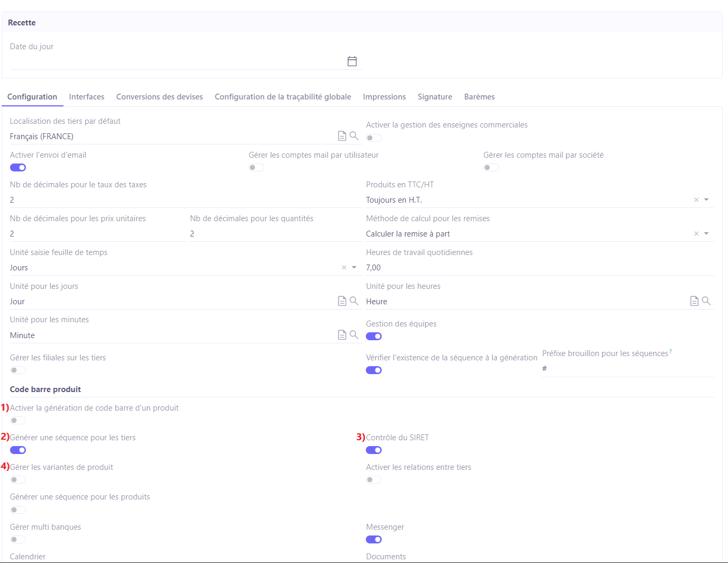Turn off the Messenger toggle
This screenshot has height=563, width=728.
(x=374, y=540)
